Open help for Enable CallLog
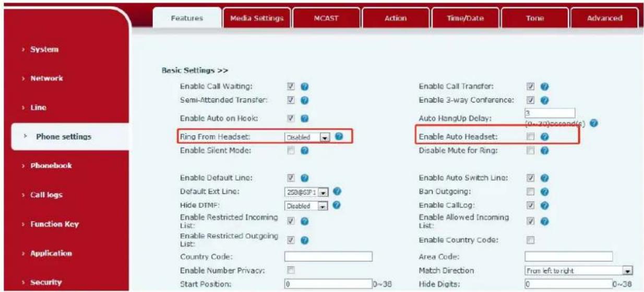644x292 pixels. 544,205
